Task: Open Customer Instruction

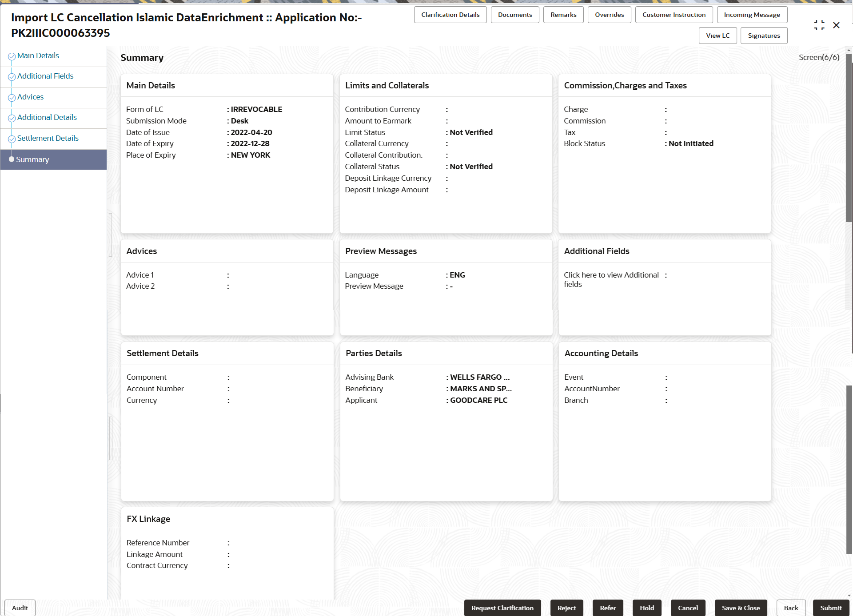Action: (x=674, y=14)
